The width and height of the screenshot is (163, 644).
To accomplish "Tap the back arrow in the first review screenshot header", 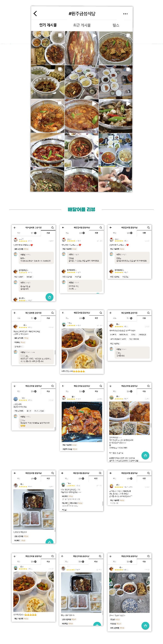I will point(15,228).
